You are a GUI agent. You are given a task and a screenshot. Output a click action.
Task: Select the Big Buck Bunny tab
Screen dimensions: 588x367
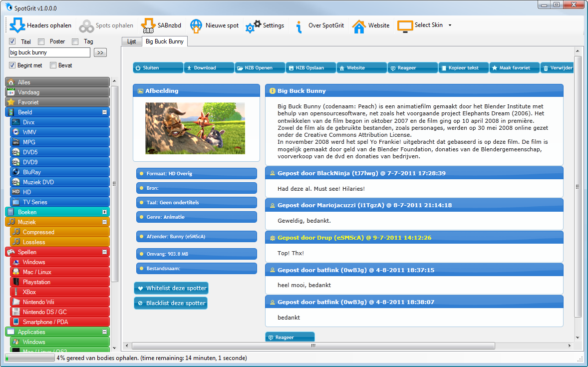point(165,41)
